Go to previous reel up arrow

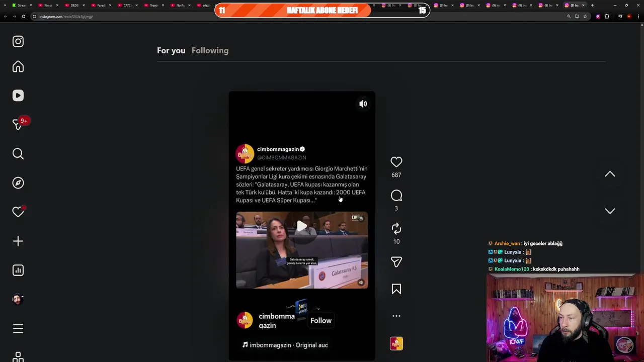coord(610,174)
